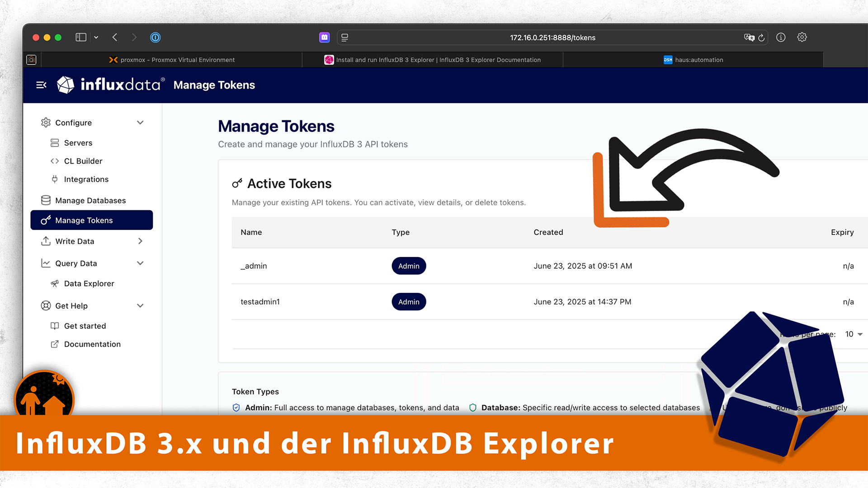Click the Get Help lifebuoy icon
The image size is (868, 488).
tap(46, 305)
